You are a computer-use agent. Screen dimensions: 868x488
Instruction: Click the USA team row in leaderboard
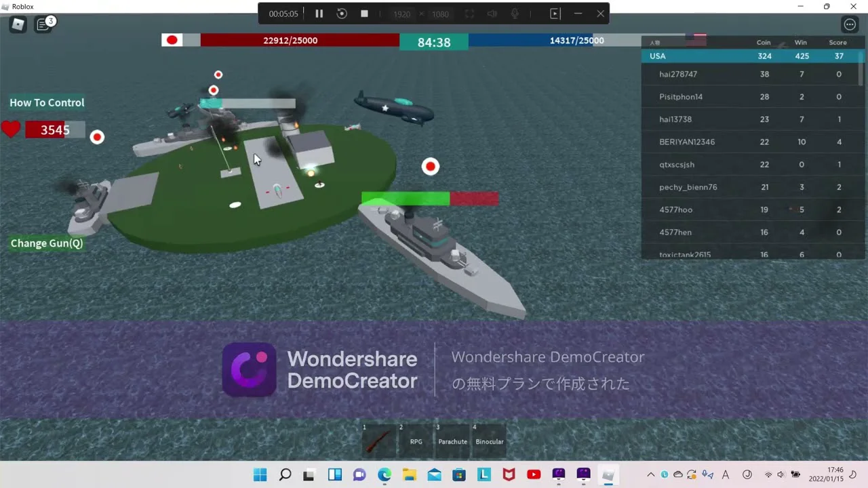pos(750,56)
